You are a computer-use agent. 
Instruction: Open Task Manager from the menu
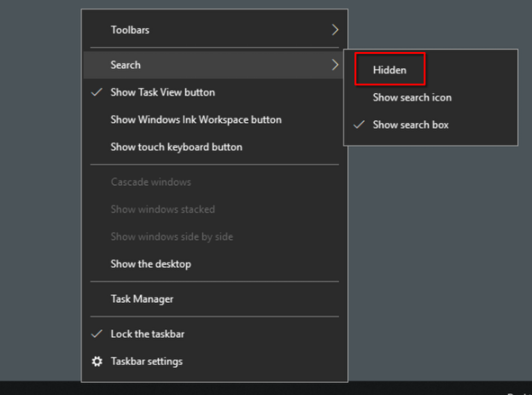click(214, 299)
